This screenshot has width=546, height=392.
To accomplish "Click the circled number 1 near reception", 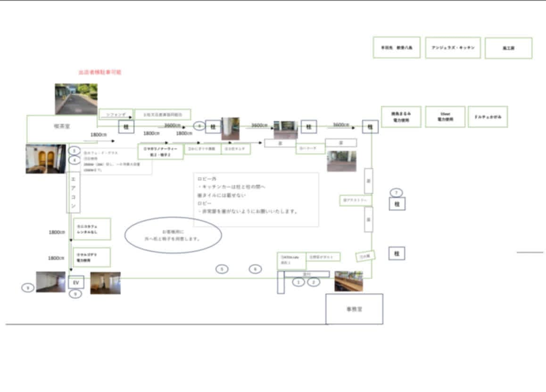I will (298, 282).
